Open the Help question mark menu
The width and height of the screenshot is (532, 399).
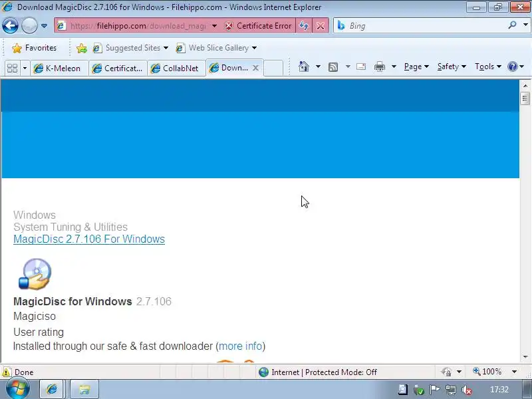point(515,66)
